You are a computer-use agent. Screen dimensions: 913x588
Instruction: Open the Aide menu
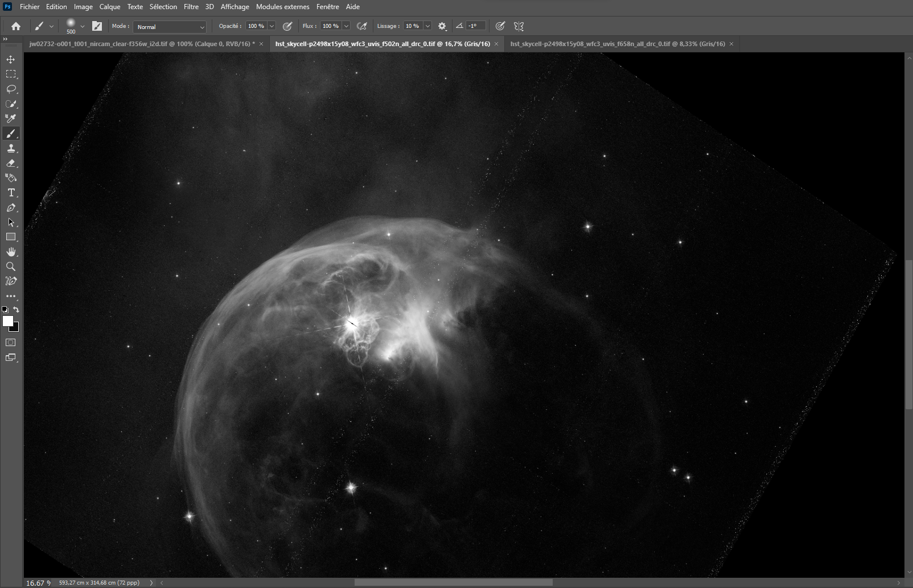click(x=353, y=7)
